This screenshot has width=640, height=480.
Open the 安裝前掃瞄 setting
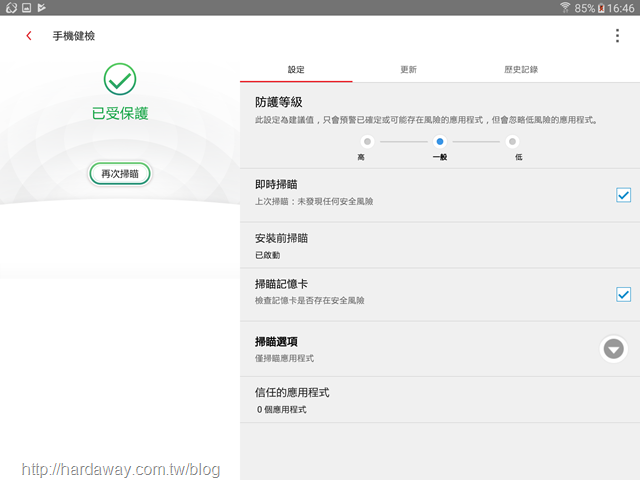pyautogui.click(x=440, y=245)
